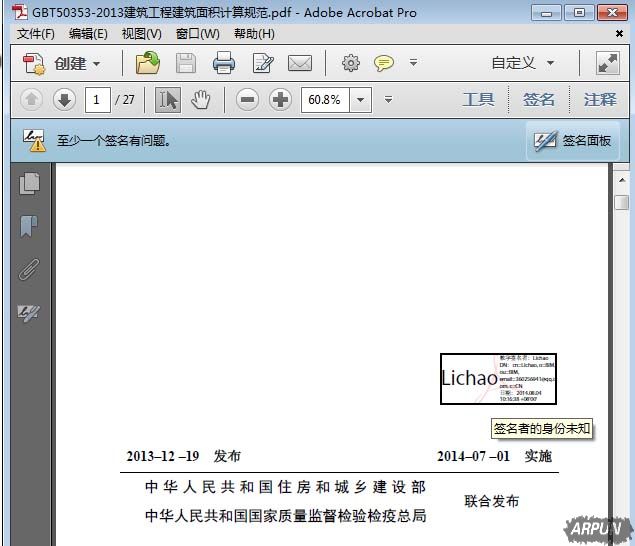Click the page number input field
This screenshot has height=546, width=635.
click(x=98, y=100)
